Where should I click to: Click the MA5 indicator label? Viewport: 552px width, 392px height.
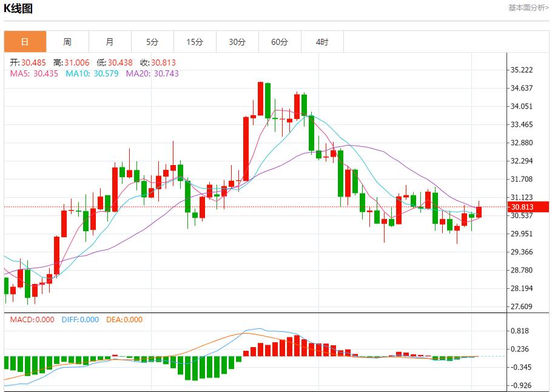point(34,73)
